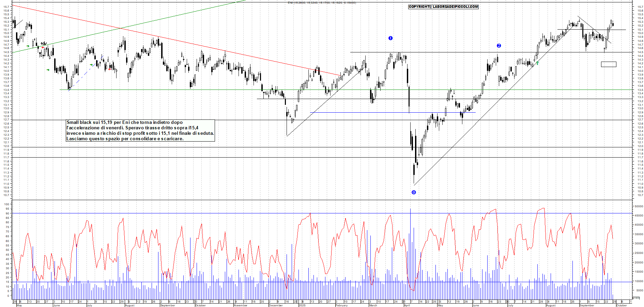This screenshot has width=644, height=307.
Task: Click the April label on the time axis
Action: [x=407, y=305]
